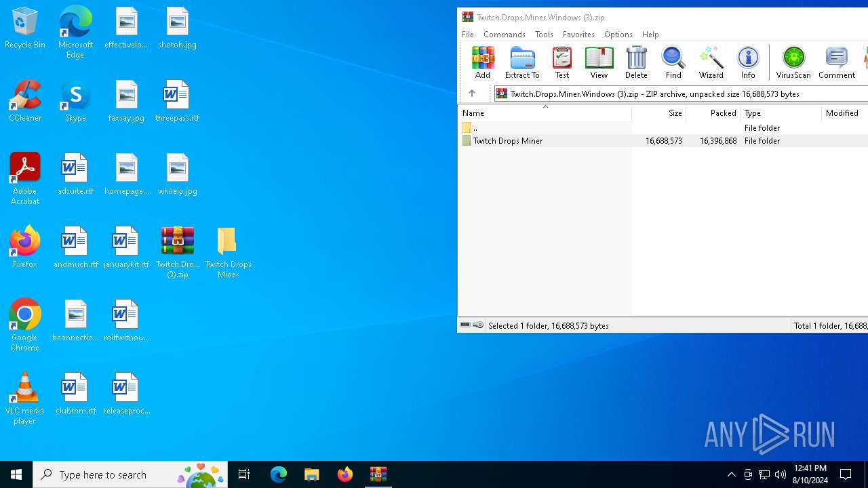Select CCleaner desktop shortcut

click(x=25, y=101)
